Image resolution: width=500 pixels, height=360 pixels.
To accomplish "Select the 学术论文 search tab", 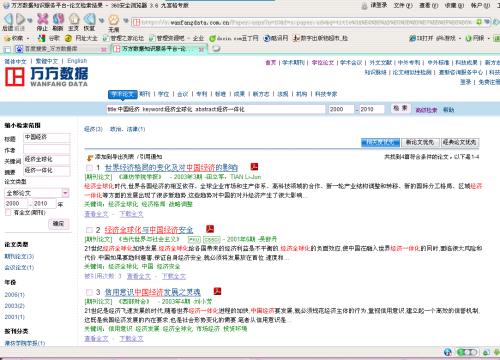I will point(123,94).
